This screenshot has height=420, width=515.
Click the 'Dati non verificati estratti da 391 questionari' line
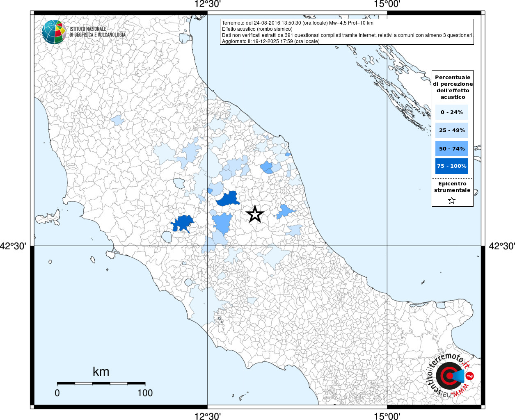348,35
